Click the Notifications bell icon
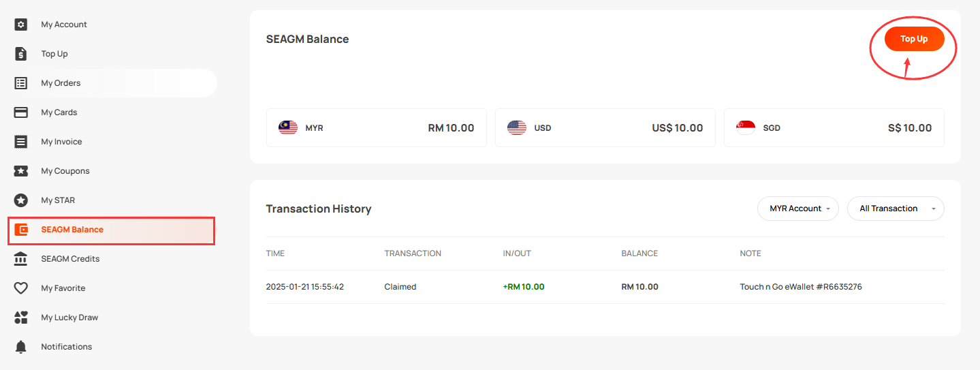 pyautogui.click(x=21, y=347)
